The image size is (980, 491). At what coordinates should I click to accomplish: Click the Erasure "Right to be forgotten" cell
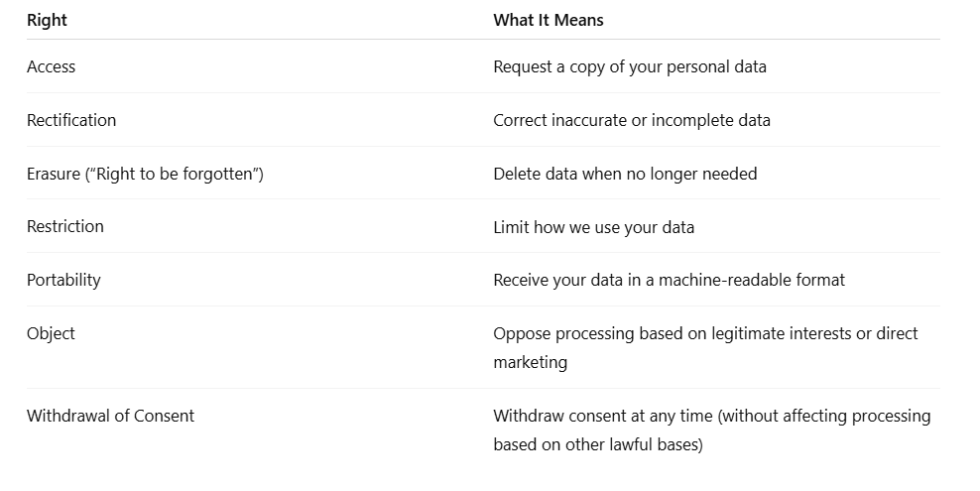pos(145,174)
